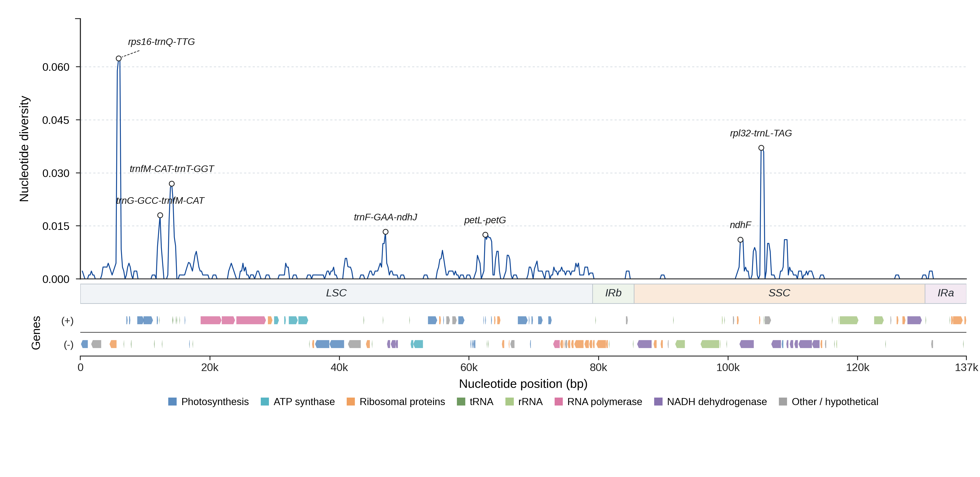Click the trnF-GAA-ndhJ annotation label

click(x=385, y=217)
